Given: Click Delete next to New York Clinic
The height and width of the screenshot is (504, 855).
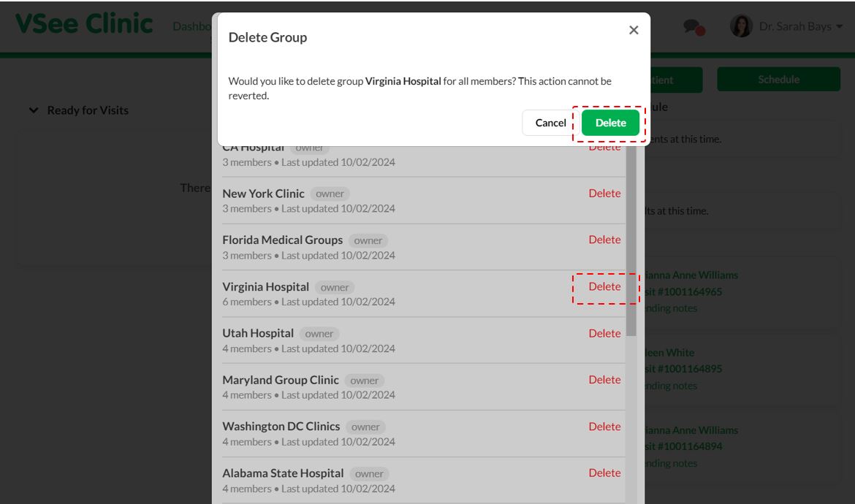Looking at the screenshot, I should [604, 193].
